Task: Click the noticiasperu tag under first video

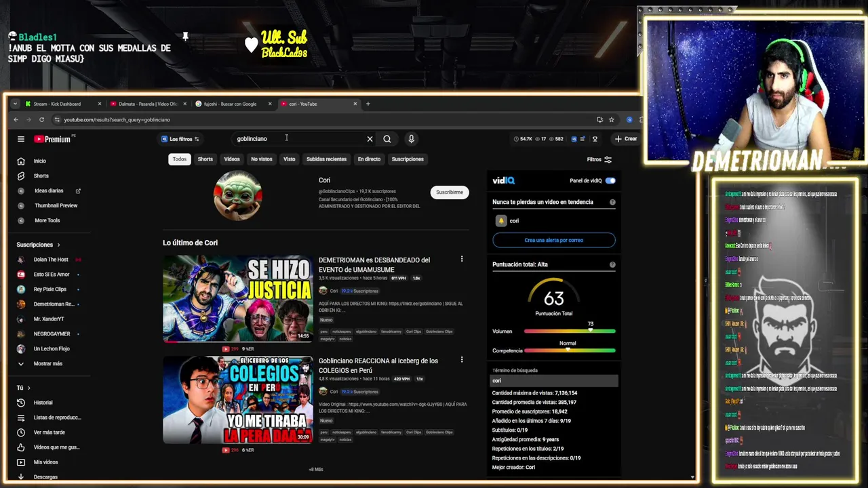Action: click(x=342, y=331)
